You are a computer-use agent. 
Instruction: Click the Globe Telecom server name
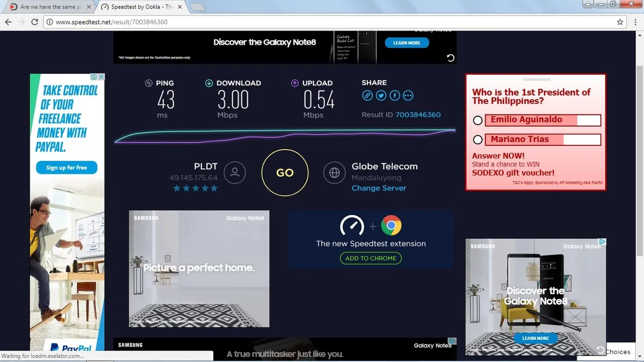pos(385,166)
